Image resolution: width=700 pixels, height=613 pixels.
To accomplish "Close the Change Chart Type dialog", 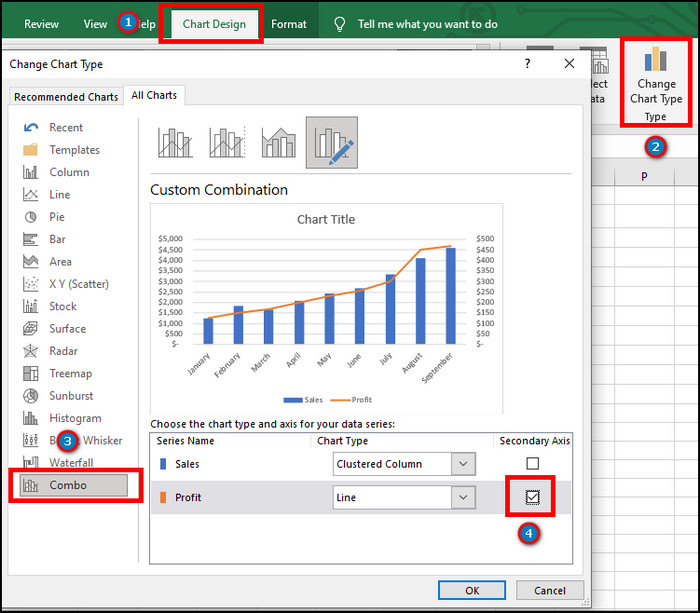I will 569,63.
